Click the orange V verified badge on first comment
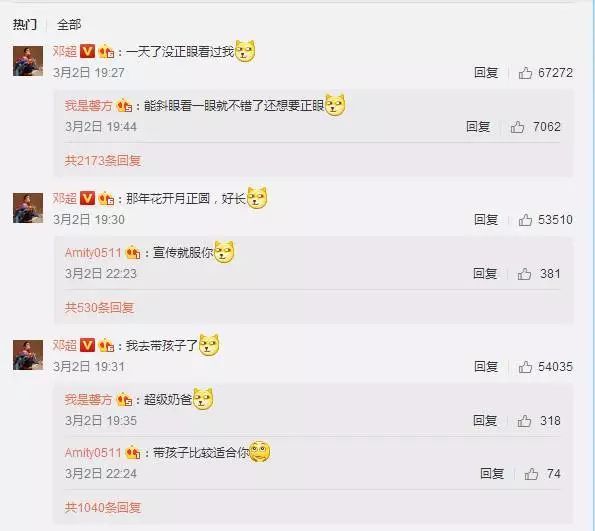595x531 pixels. tap(87, 51)
